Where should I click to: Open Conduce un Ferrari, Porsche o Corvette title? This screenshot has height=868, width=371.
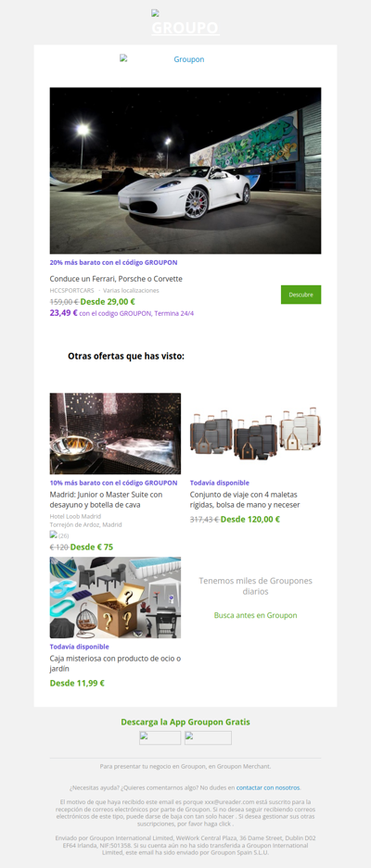tap(116, 279)
